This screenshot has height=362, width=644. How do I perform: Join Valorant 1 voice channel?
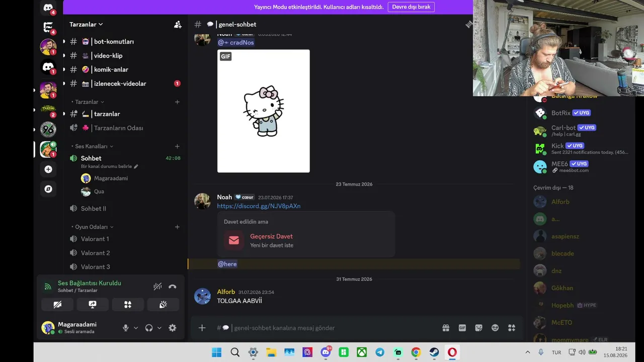pyautogui.click(x=125, y=239)
